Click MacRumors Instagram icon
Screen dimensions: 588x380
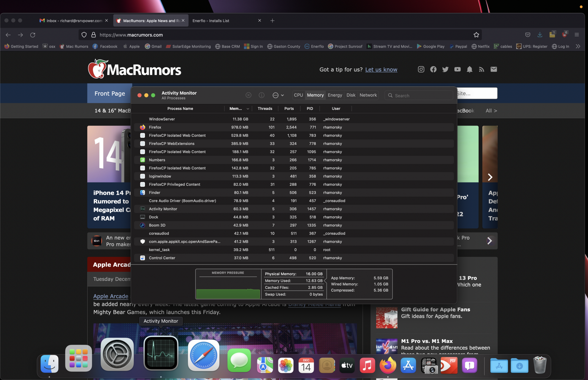point(421,69)
